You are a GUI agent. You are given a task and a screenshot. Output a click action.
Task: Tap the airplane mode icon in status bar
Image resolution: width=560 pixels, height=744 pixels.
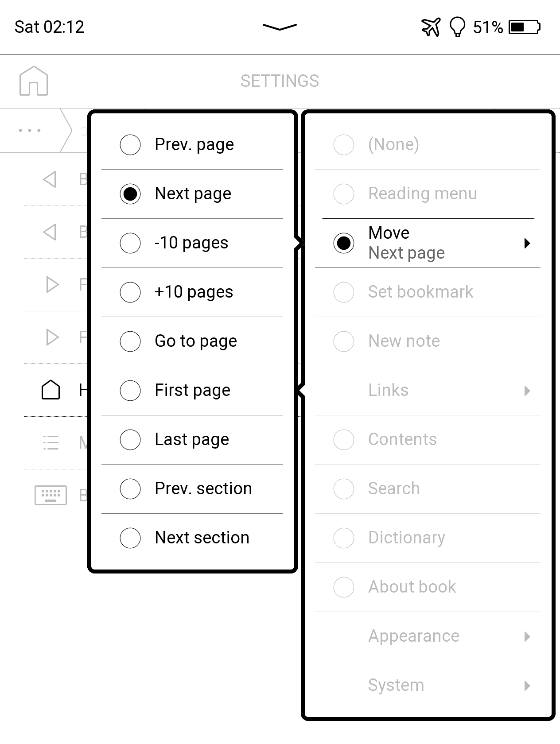431,27
